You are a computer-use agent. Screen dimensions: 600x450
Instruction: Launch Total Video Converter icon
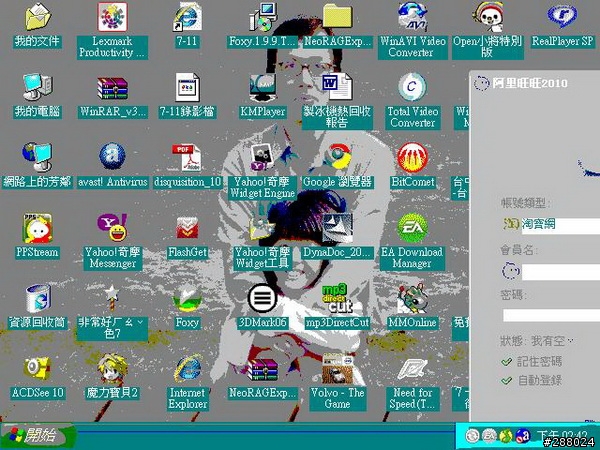pos(412,88)
